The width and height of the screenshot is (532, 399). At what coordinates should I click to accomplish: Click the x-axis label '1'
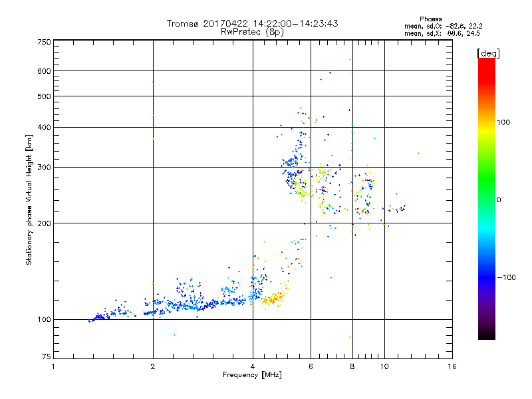click(x=53, y=366)
